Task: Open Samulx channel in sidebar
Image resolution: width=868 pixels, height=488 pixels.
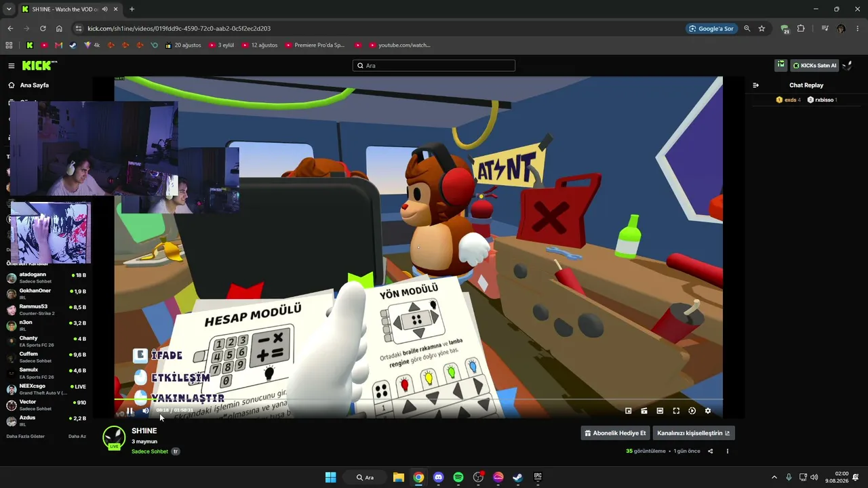Action: coord(46,373)
